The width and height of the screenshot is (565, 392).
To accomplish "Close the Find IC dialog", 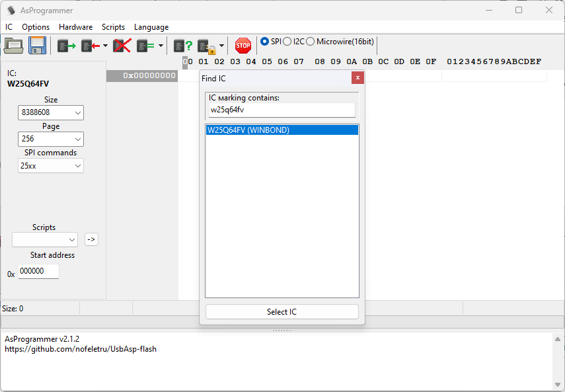I will coord(358,78).
